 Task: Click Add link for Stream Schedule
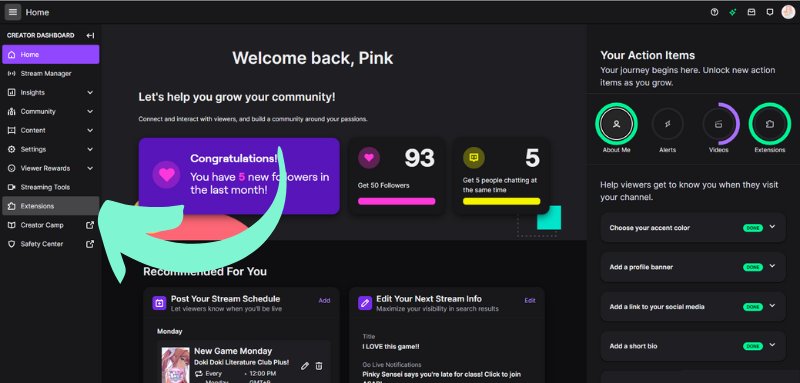tap(324, 300)
